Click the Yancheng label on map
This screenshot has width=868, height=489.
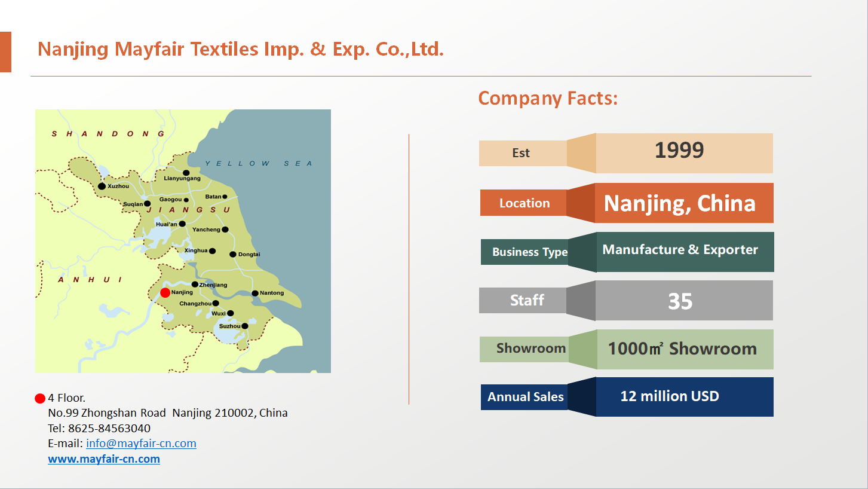point(206,230)
